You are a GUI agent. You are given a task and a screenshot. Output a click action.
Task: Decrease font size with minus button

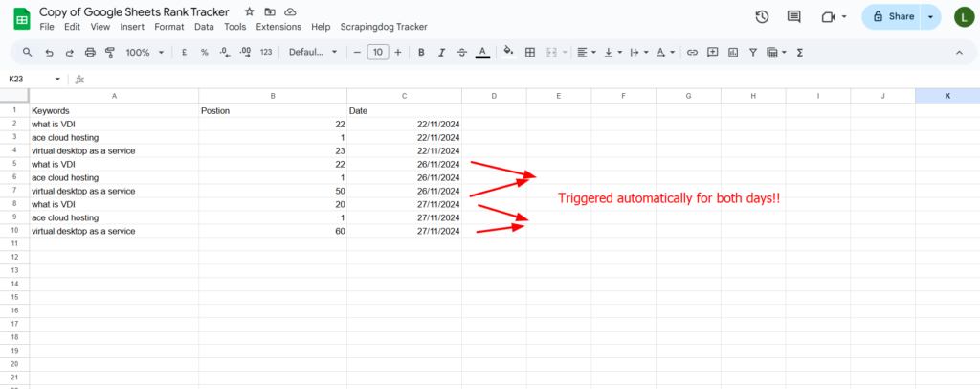coord(358,53)
